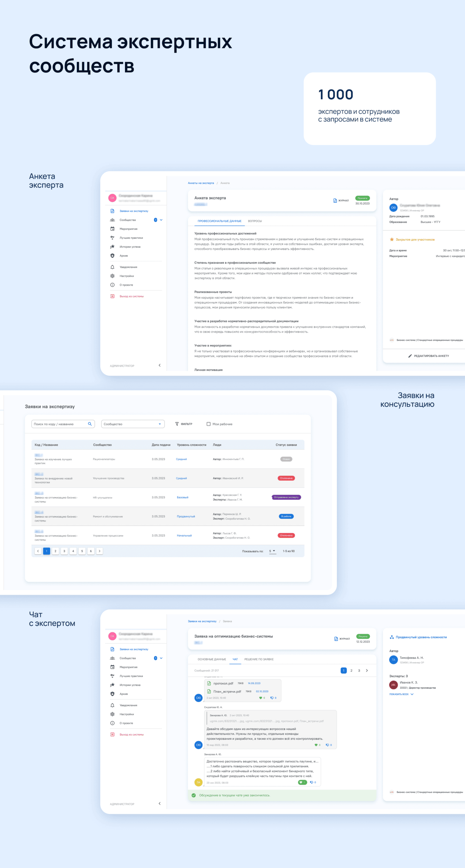Expand Сообщества chevron in the upper sidebar
The height and width of the screenshot is (868, 465).
[x=161, y=220]
